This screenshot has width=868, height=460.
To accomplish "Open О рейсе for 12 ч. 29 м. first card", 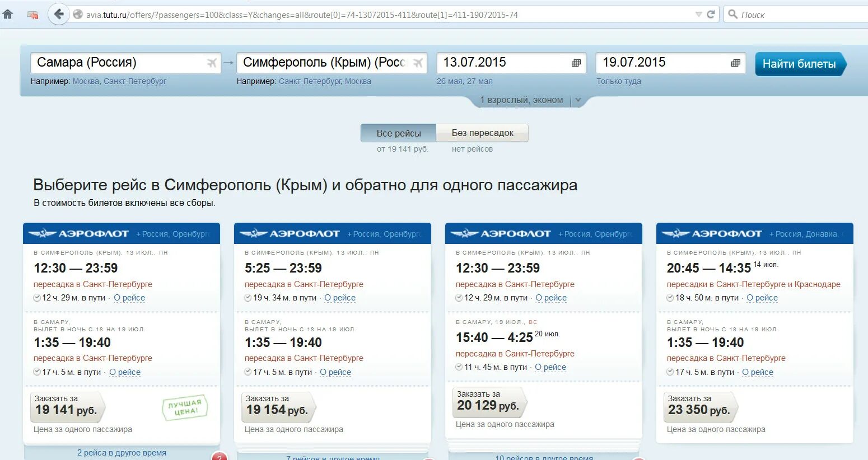I will (129, 298).
